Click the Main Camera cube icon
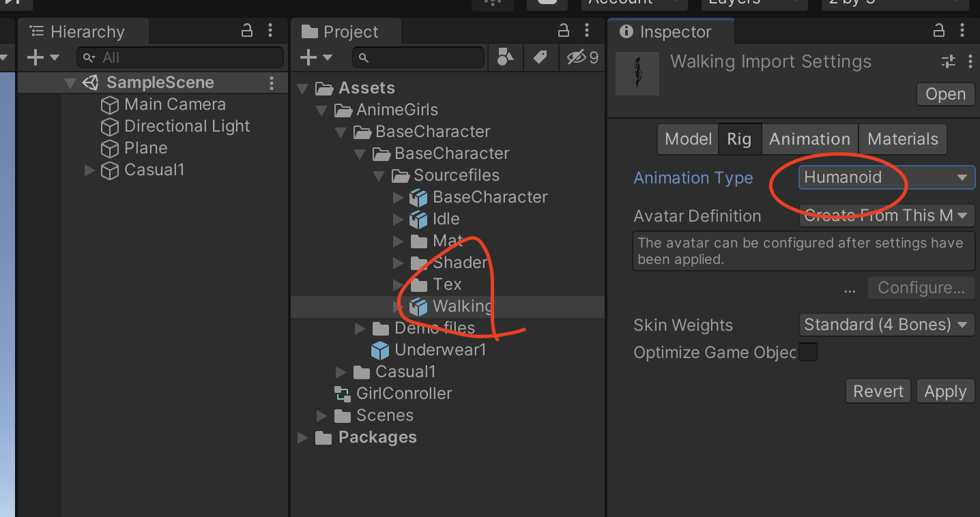Image resolution: width=980 pixels, height=517 pixels. [110, 105]
